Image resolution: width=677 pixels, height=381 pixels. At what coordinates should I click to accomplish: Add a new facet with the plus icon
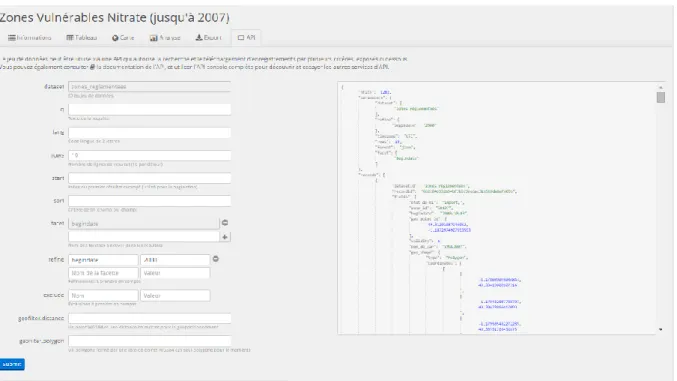click(225, 237)
